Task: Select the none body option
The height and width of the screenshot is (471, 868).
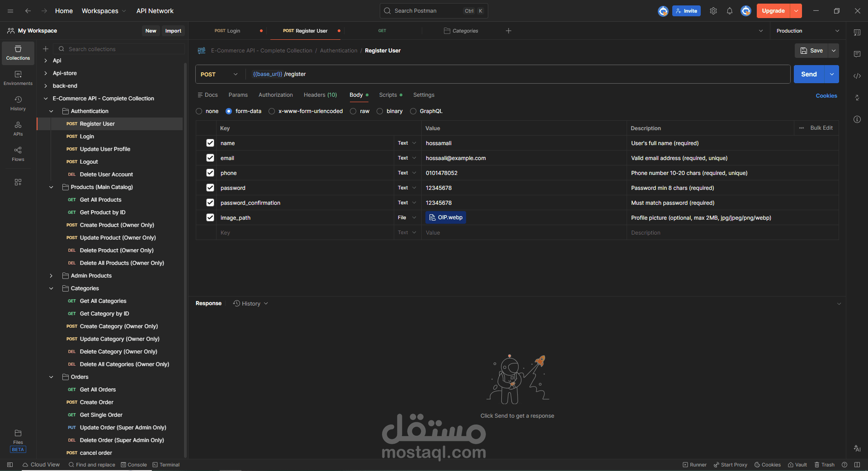Action: [x=199, y=111]
